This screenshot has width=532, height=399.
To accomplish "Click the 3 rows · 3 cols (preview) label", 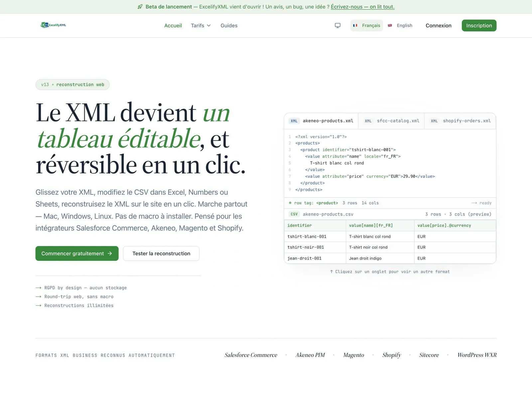I will tap(458, 214).
